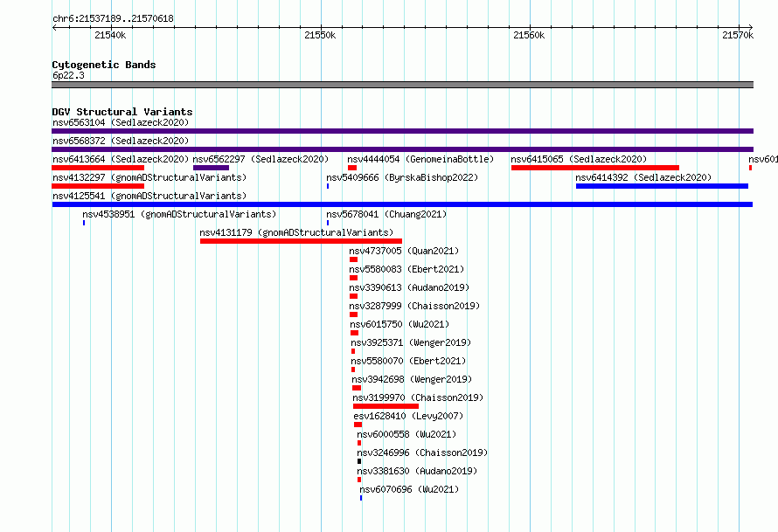The width and height of the screenshot is (778, 532).
Task: Click the red block under nsv3942698
Action: pyautogui.click(x=357, y=388)
